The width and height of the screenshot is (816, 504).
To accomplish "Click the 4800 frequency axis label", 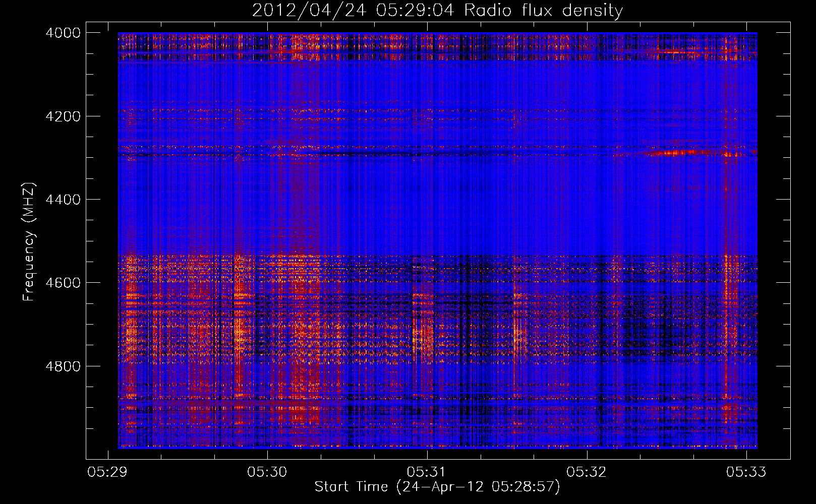I will point(63,366).
